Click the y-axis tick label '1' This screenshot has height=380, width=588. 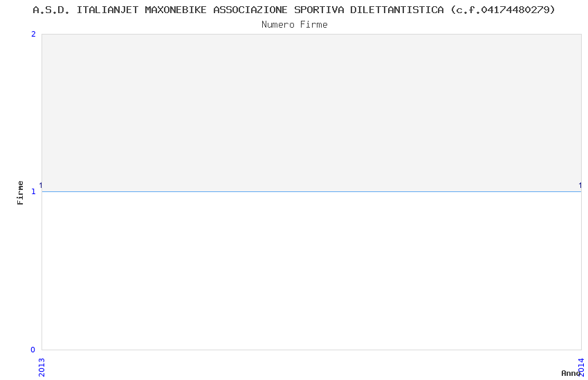pos(33,191)
